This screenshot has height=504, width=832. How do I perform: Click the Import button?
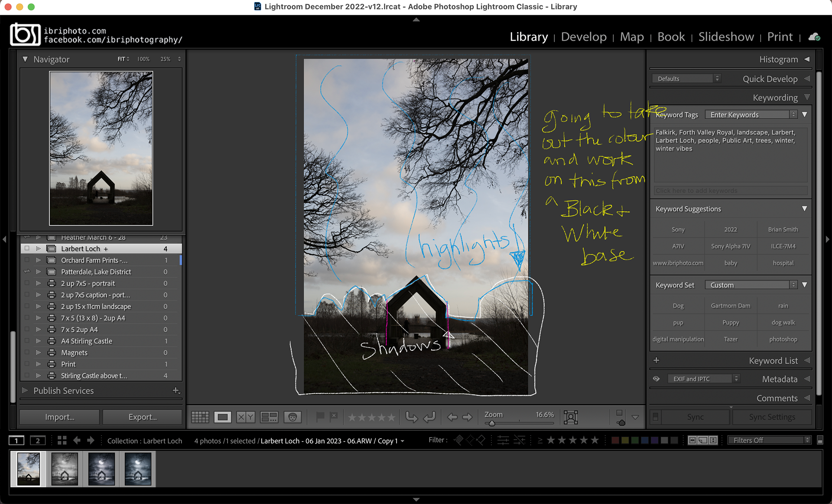(x=60, y=417)
